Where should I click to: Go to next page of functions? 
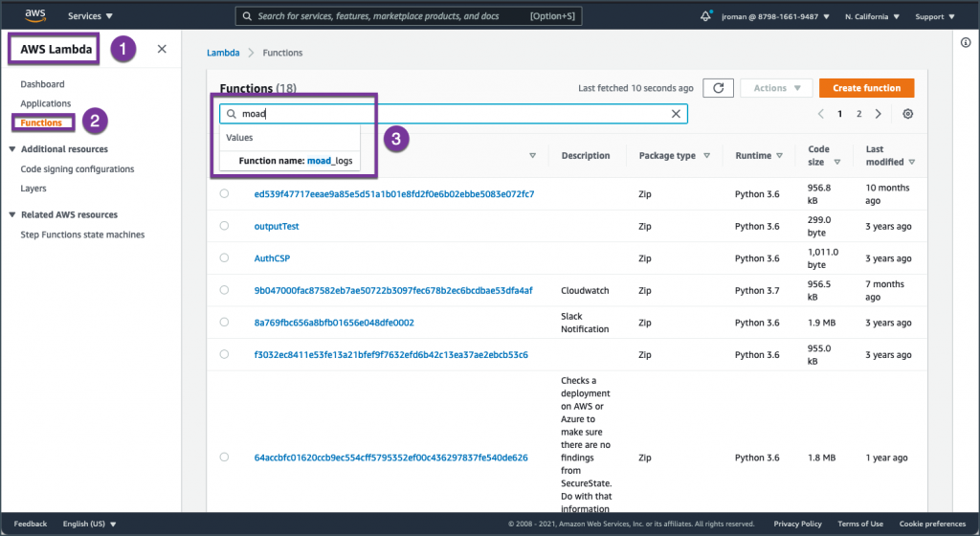pos(878,114)
